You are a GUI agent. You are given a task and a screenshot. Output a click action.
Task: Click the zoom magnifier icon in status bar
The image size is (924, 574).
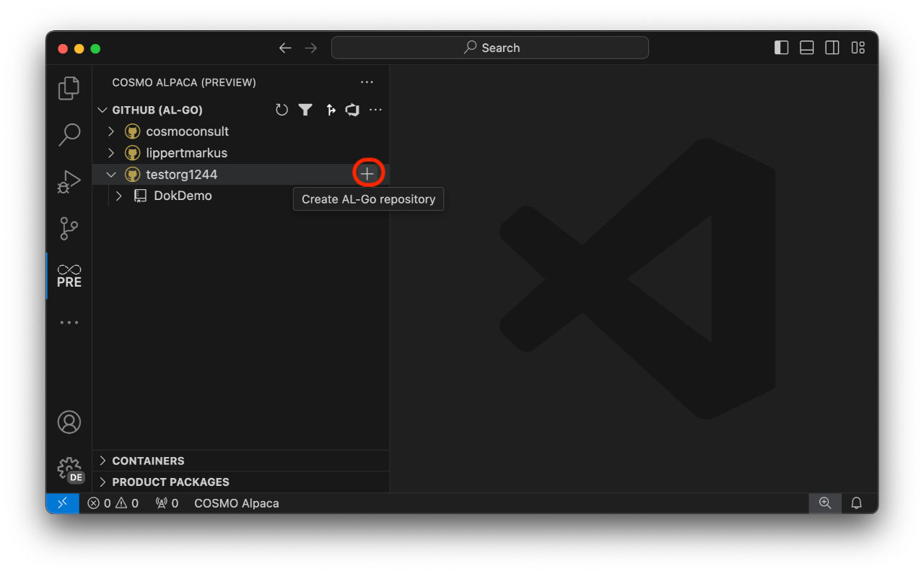point(824,503)
